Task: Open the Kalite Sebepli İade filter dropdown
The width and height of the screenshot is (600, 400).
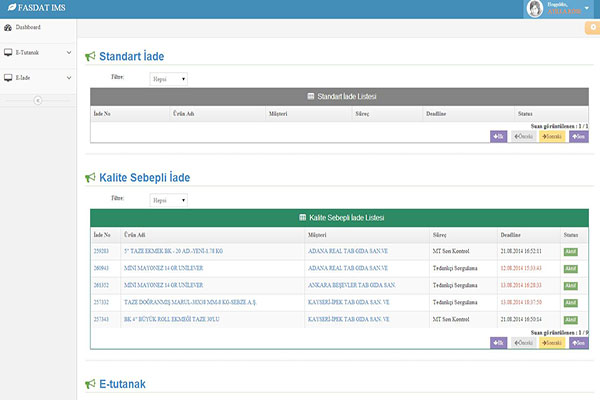Action: pyautogui.click(x=168, y=200)
